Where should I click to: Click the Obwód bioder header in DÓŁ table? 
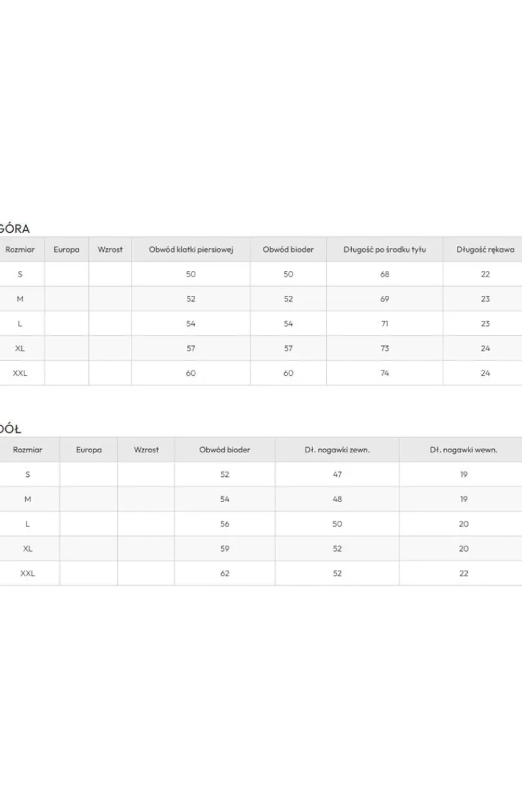point(225,450)
